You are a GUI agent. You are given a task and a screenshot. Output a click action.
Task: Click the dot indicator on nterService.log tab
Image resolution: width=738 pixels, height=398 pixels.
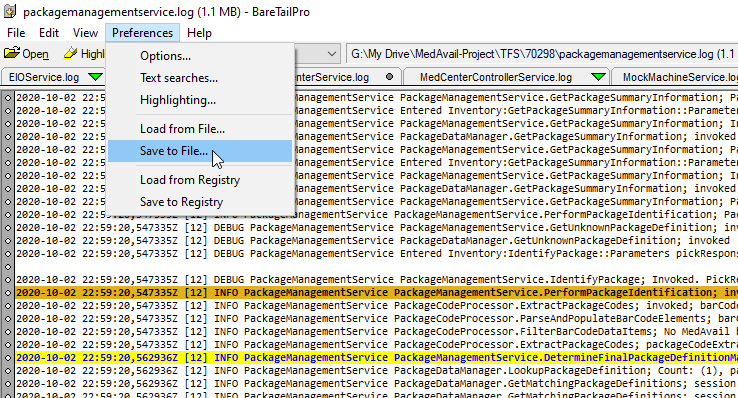coord(389,77)
